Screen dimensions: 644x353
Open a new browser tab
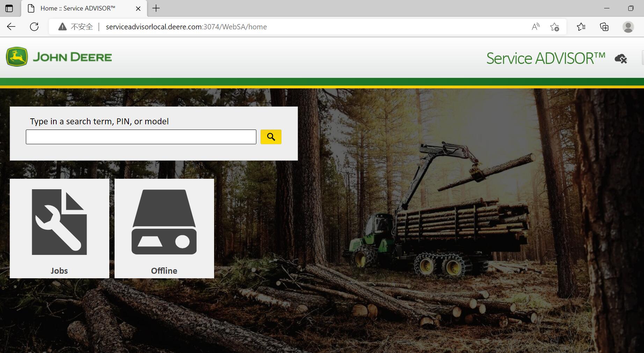pos(156,8)
